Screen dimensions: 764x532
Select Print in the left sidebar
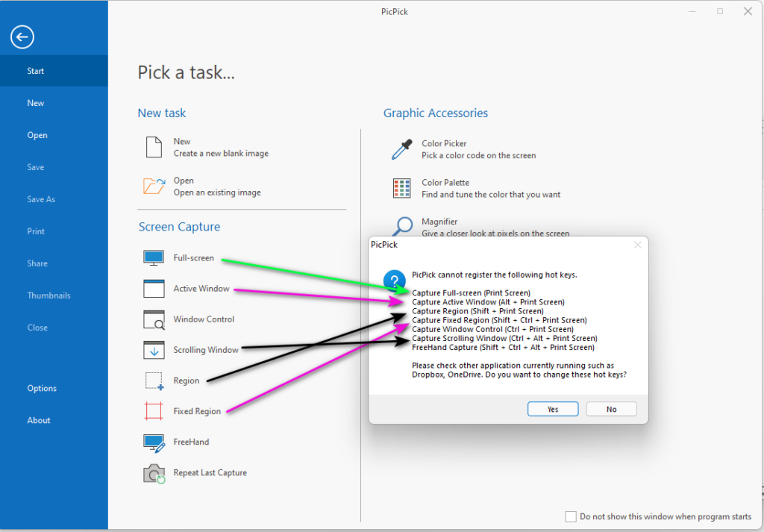coord(54,231)
